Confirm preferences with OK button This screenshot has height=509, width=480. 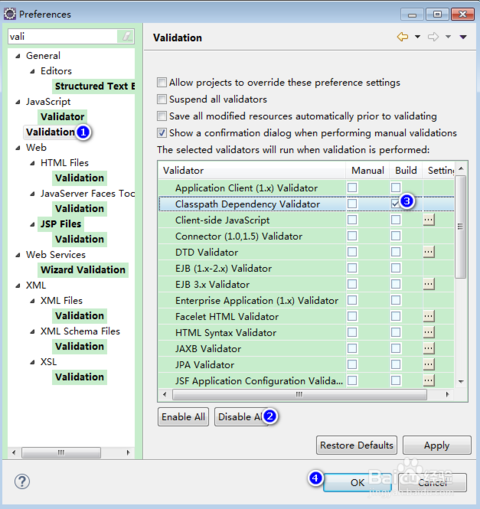click(357, 482)
